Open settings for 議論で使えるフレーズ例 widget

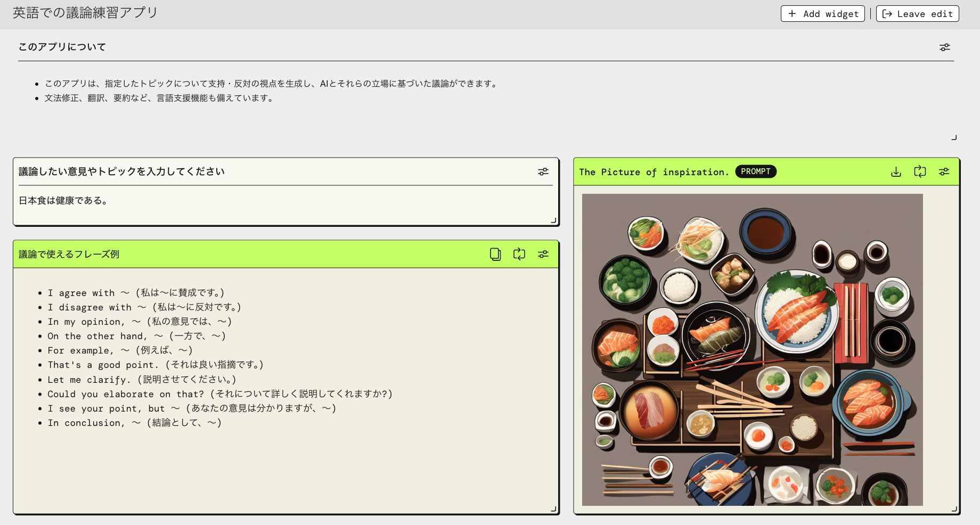[543, 254]
